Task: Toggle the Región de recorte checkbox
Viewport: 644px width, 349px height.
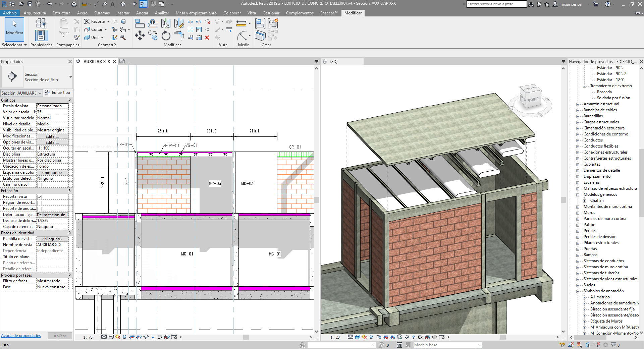Action: pyautogui.click(x=40, y=202)
